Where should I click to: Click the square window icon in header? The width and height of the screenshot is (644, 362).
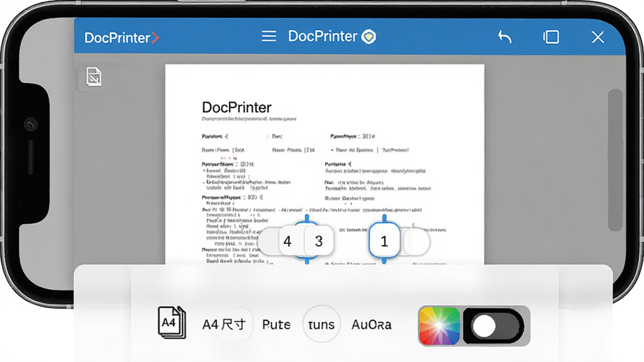click(551, 37)
